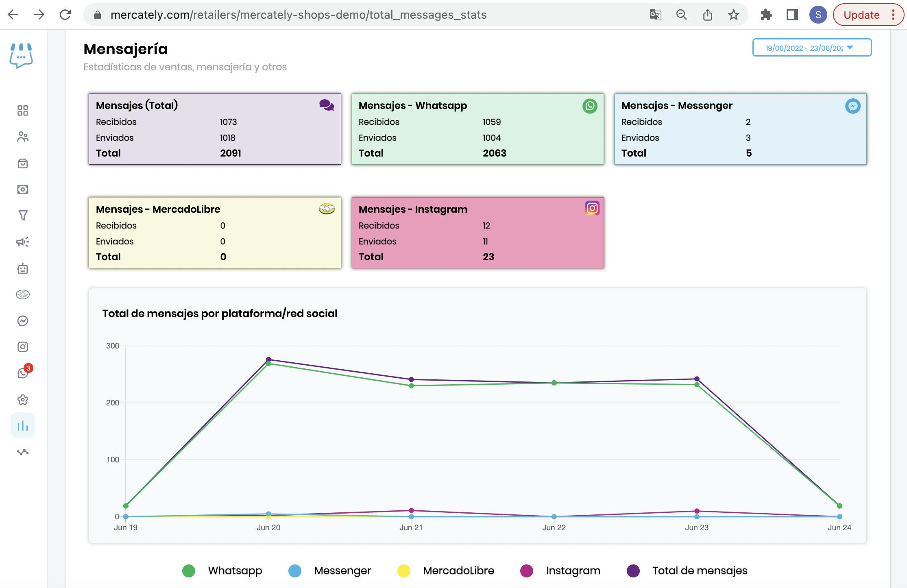Click the magenta Instagram legend color dot
This screenshot has height=588, width=907.
[x=527, y=571]
